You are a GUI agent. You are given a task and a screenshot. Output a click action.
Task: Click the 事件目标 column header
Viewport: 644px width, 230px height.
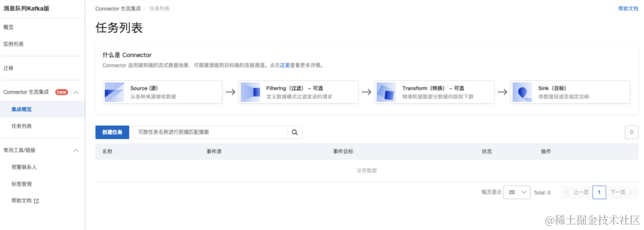click(343, 151)
